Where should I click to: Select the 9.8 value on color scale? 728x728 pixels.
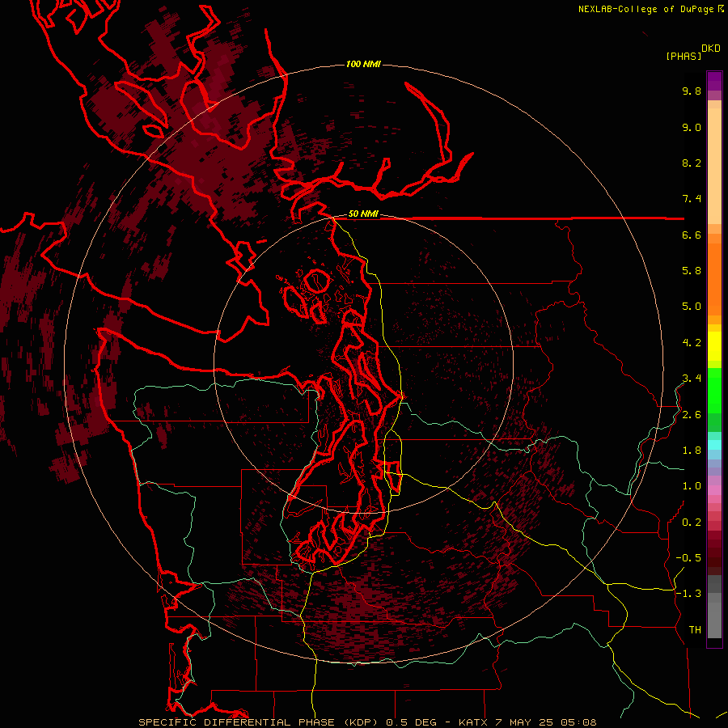coord(692,91)
